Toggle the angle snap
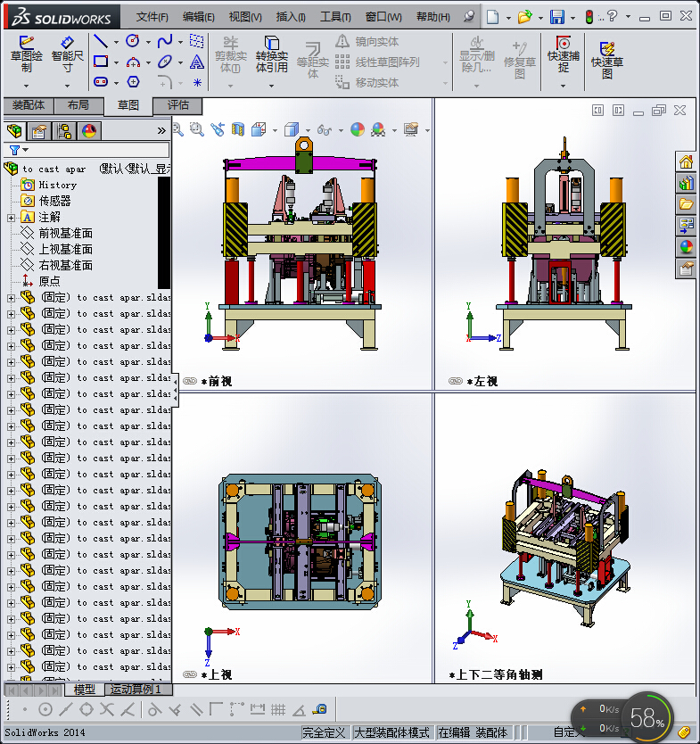 (x=299, y=709)
